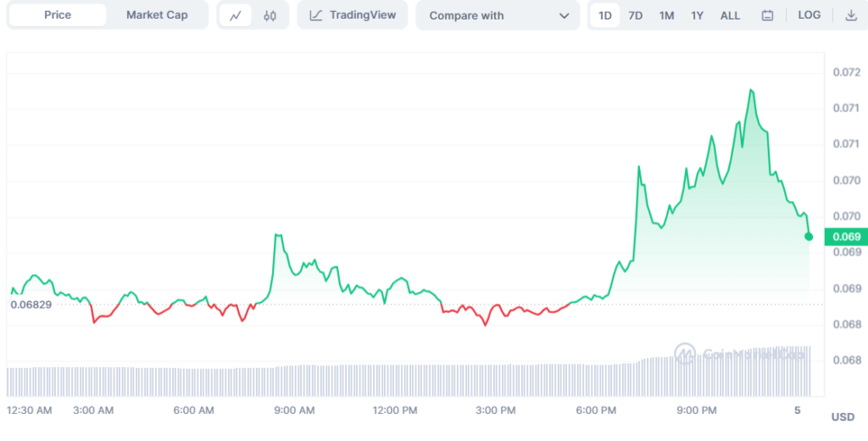Viewport: 868px width, 441px height.
Task: Select the ALL time range
Action: click(x=730, y=15)
